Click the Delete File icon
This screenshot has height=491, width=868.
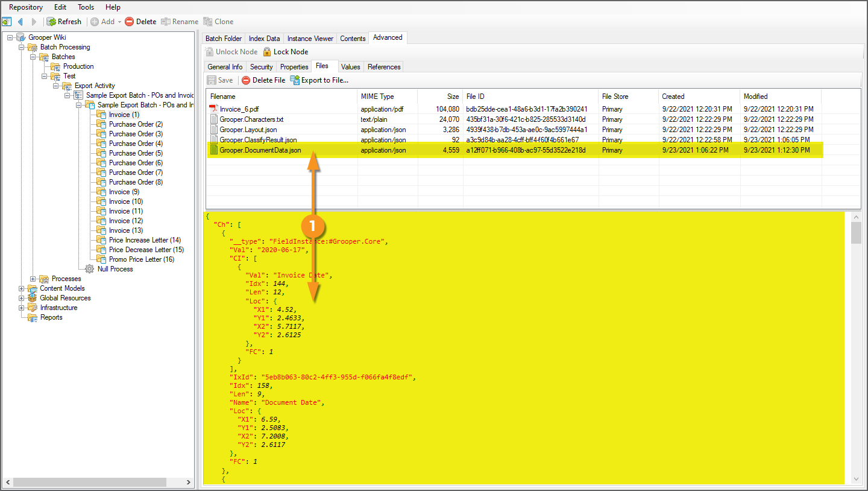[x=246, y=80]
